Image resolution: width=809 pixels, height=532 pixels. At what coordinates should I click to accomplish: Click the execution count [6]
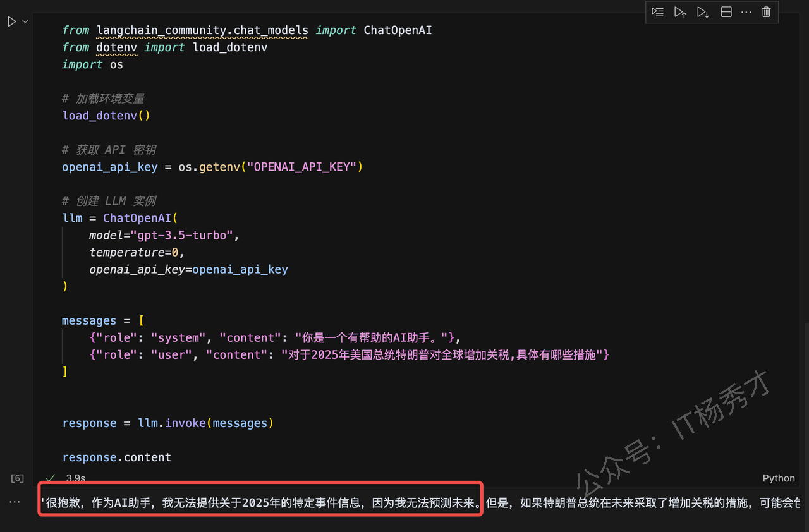pyautogui.click(x=18, y=478)
